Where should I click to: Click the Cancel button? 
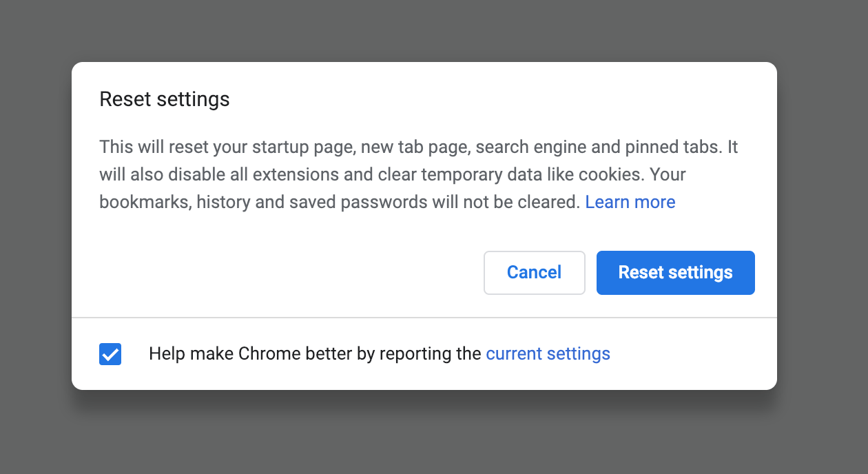click(534, 273)
